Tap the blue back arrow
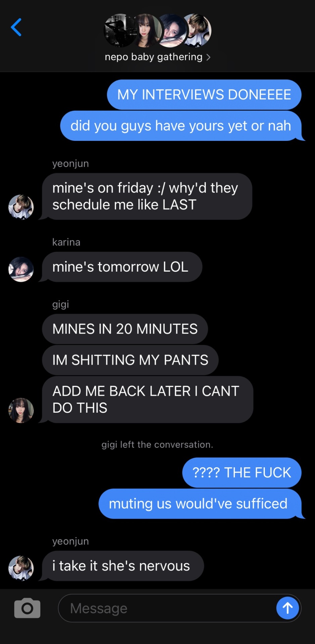The width and height of the screenshot is (315, 644). click(x=16, y=27)
